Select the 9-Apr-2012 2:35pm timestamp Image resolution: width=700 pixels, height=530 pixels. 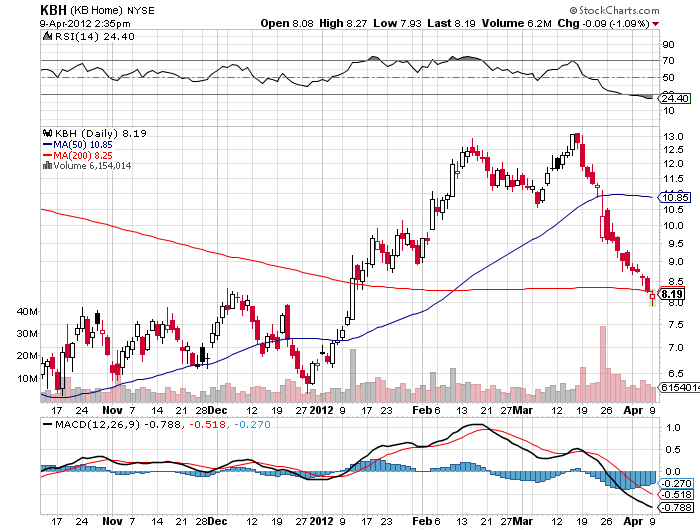[85, 23]
